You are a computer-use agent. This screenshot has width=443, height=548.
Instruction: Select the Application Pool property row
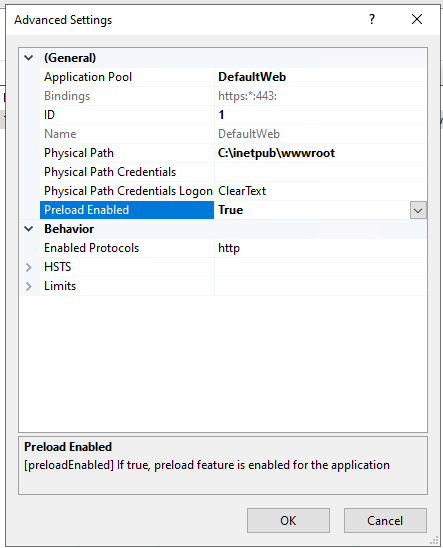point(233,77)
